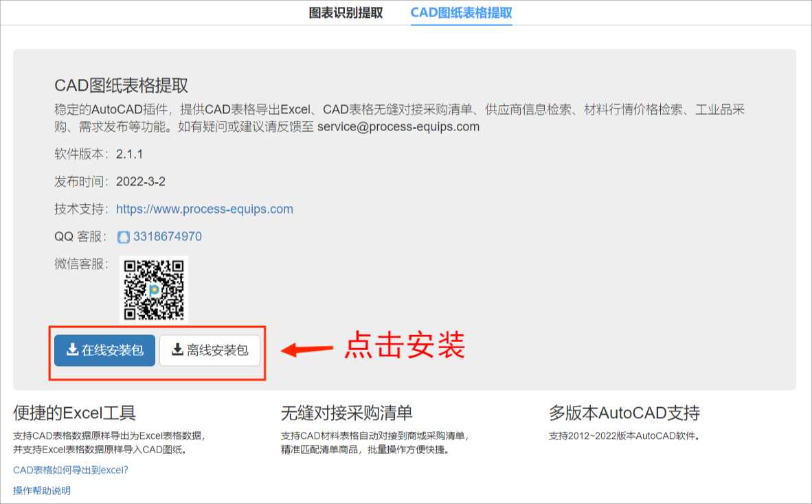Click the 微信客服 label
Image resolution: width=812 pixels, height=504 pixels.
pyautogui.click(x=82, y=264)
